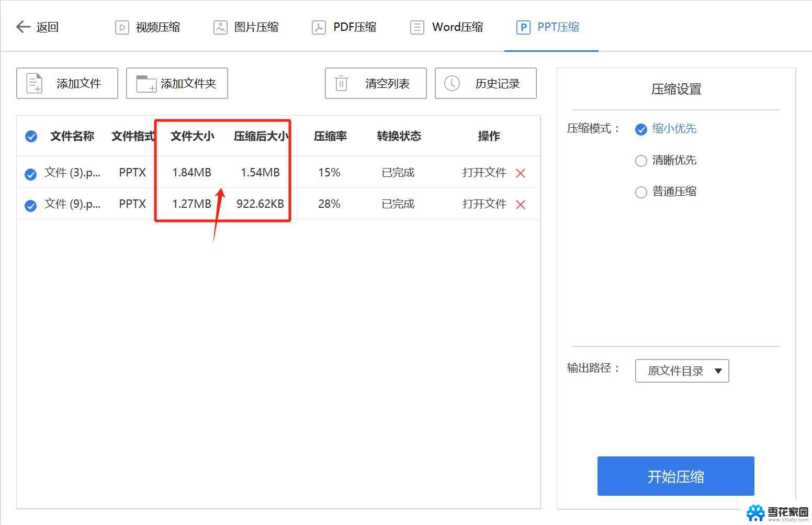Click the 15% compression rate cell

329,172
